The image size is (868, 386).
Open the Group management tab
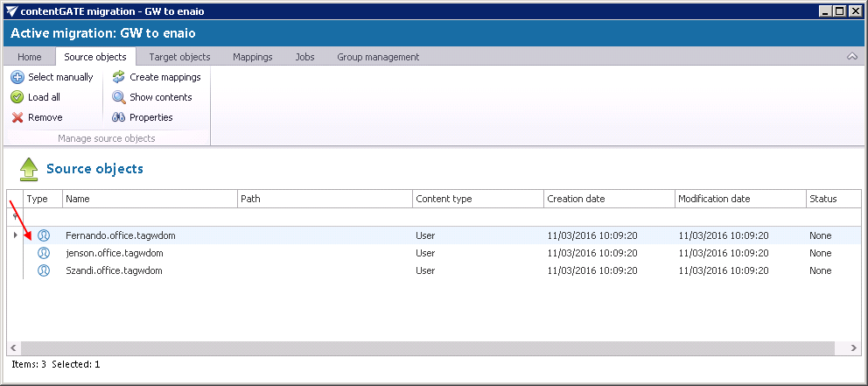pyautogui.click(x=378, y=57)
